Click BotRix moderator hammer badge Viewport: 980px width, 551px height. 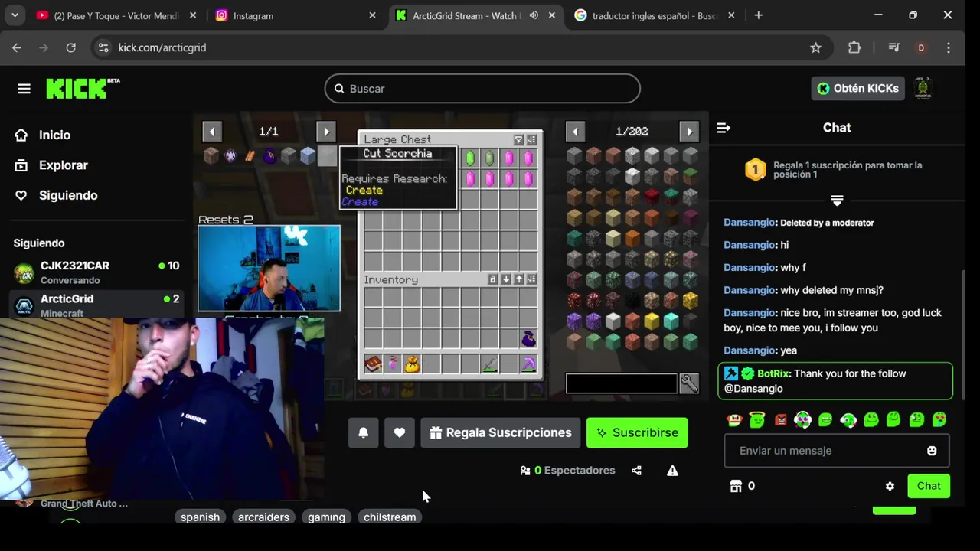[x=731, y=373]
